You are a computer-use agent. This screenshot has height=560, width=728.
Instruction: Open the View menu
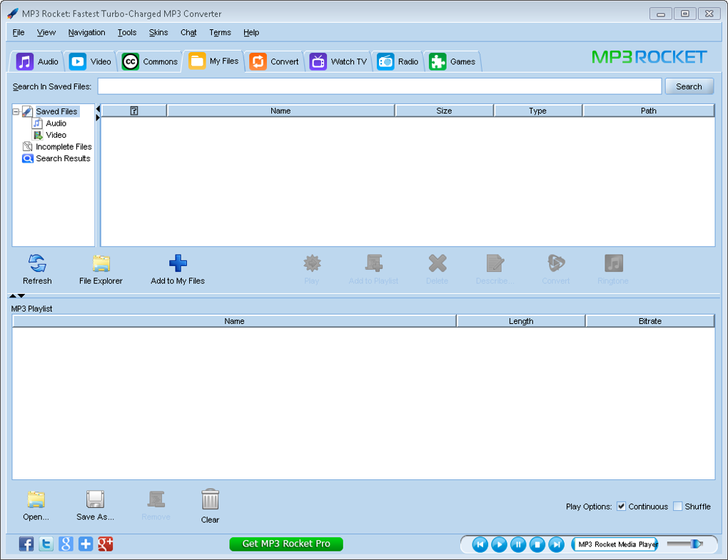point(46,33)
